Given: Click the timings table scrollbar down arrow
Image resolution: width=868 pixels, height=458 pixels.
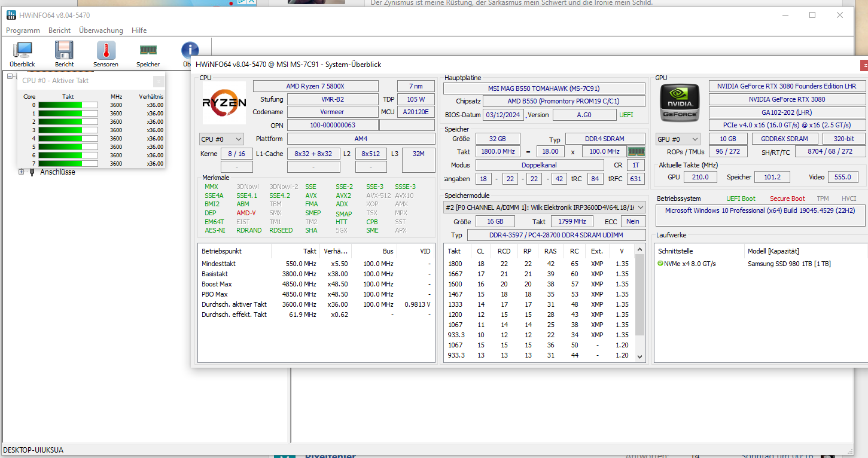Looking at the screenshot, I should (x=639, y=356).
